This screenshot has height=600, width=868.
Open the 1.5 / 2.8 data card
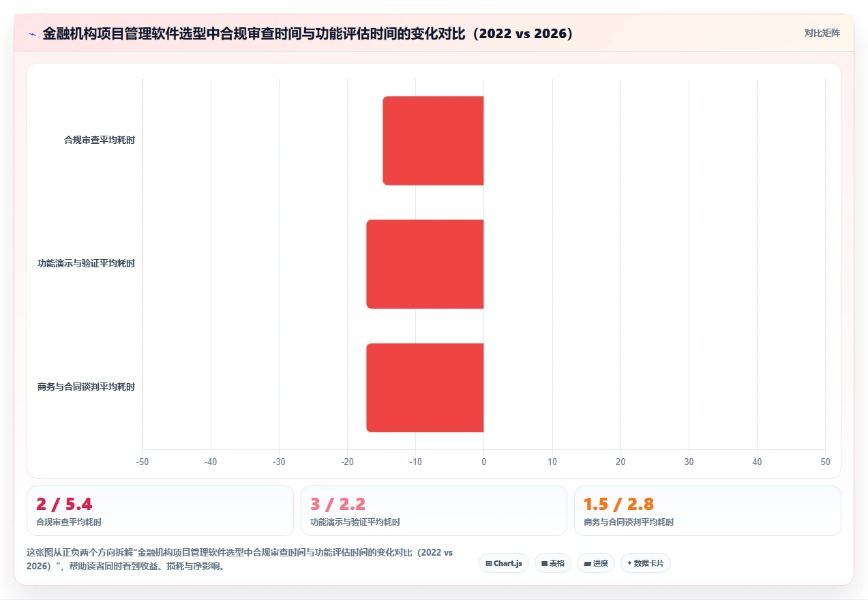click(708, 511)
